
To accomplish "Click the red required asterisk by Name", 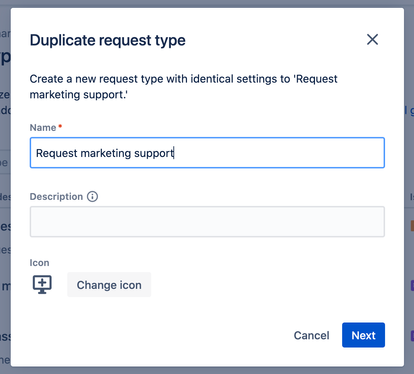I will pyautogui.click(x=60, y=126).
